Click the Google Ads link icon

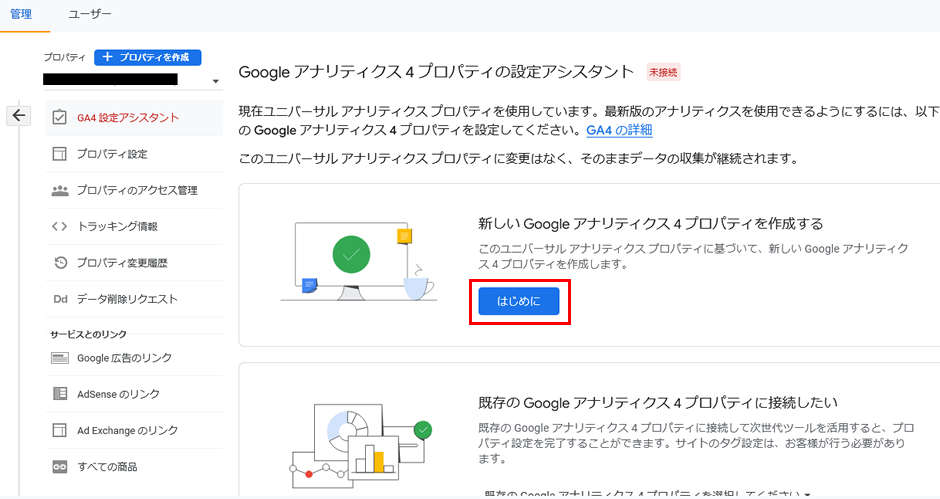59,358
